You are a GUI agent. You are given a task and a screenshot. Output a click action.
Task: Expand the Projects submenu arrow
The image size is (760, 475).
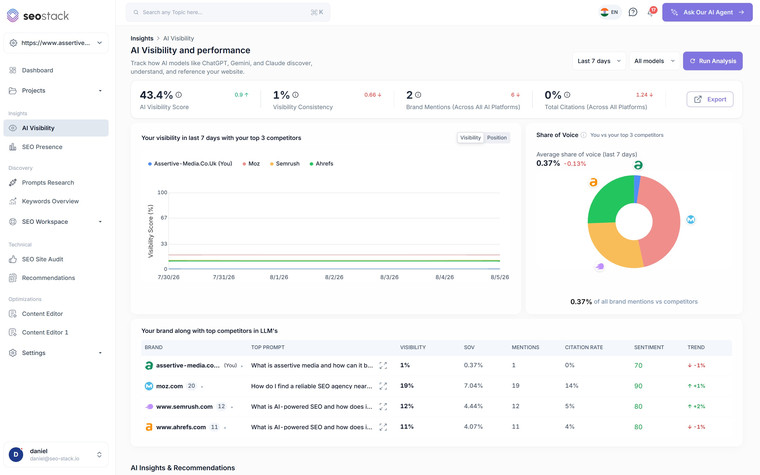(100, 91)
